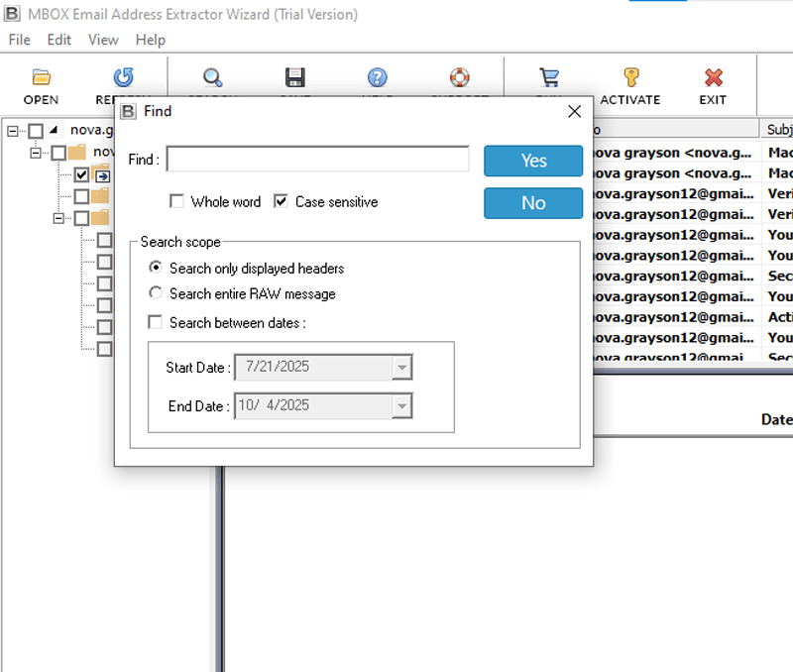Open the End Date dropdown arrow
The height and width of the screenshot is (672, 793).
(400, 406)
